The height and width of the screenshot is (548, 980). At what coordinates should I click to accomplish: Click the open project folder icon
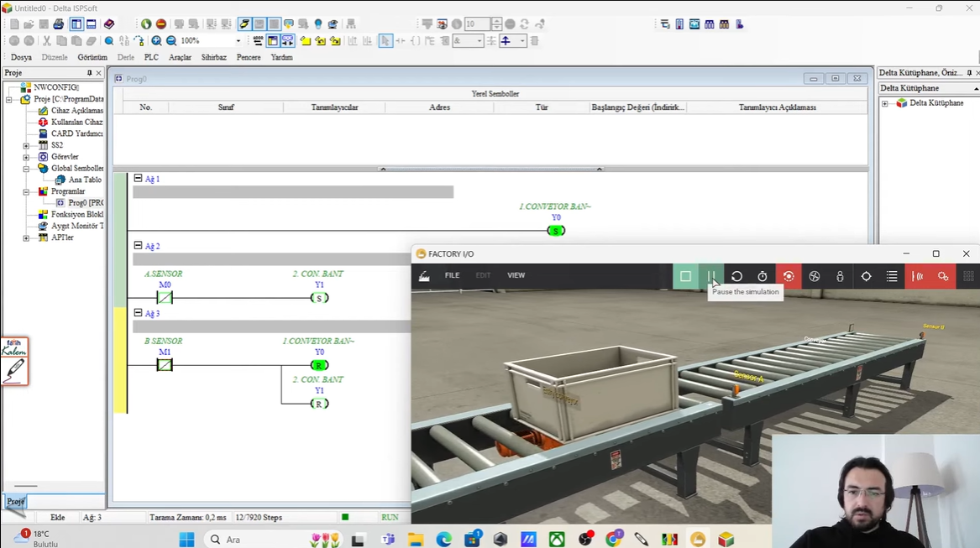(x=29, y=24)
